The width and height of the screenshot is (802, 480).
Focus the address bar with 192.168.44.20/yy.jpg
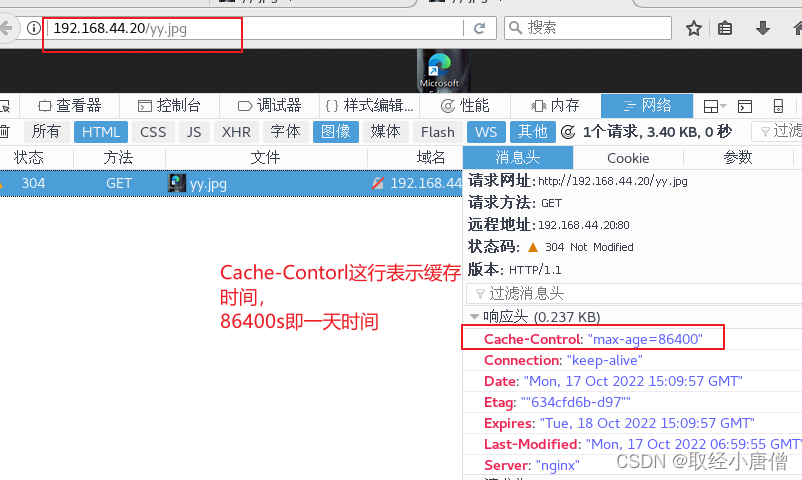point(256,28)
